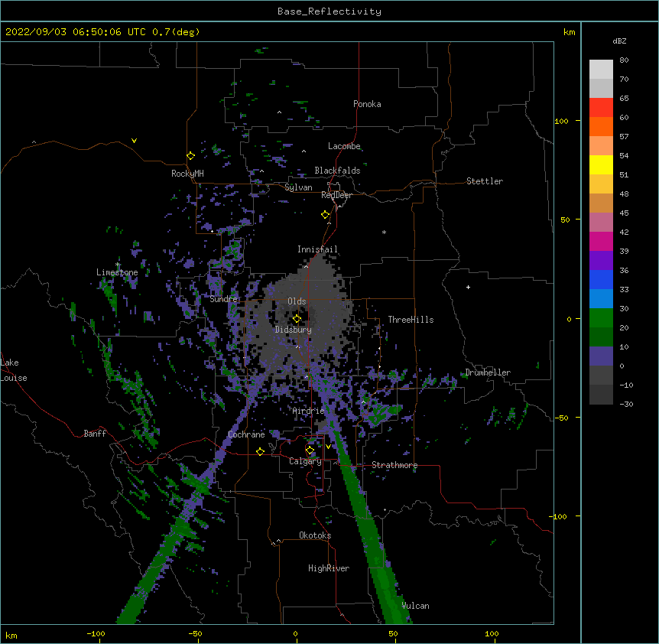This screenshot has height=644, width=659.
Task: Select the Strathmore label
Action: 394,465
